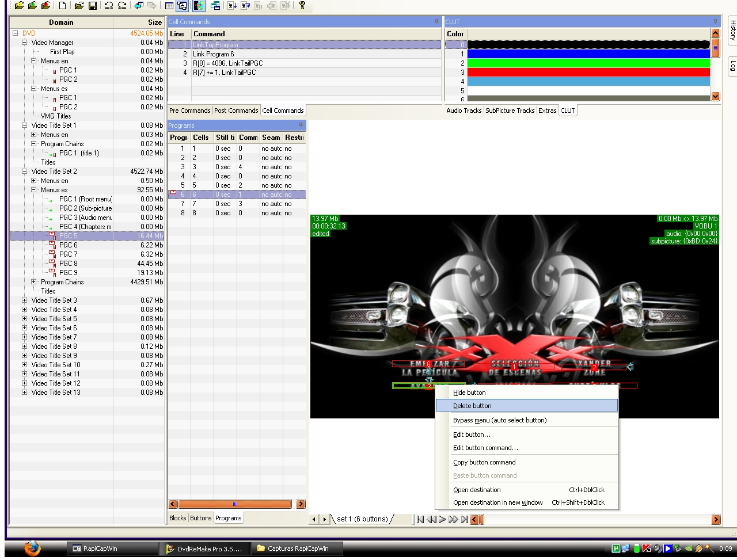This screenshot has width=737, height=560.
Task: Click the Winamp lightning tray icon
Action: [x=698, y=548]
